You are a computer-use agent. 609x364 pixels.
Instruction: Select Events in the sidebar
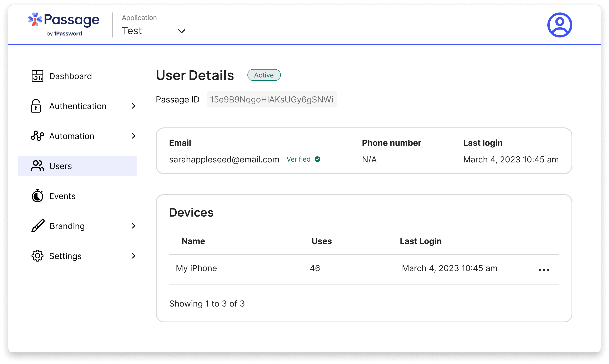[x=62, y=196]
